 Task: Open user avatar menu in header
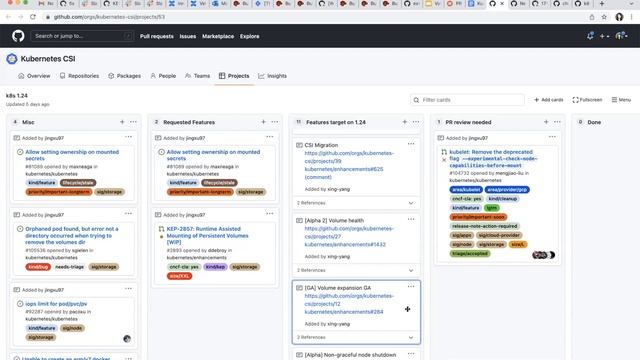[x=621, y=36]
